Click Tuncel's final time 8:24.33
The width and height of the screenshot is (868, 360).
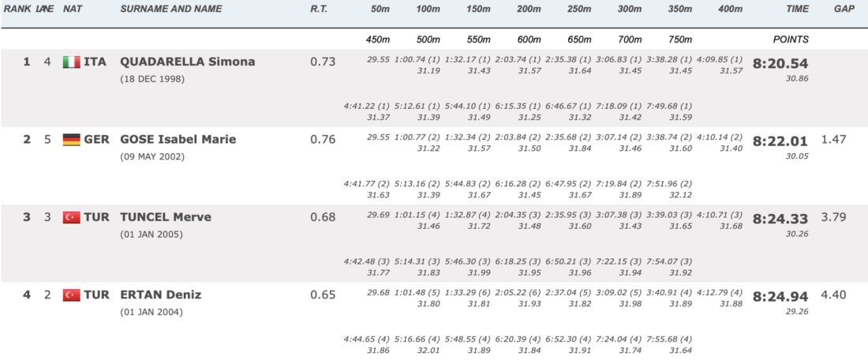[x=780, y=219]
